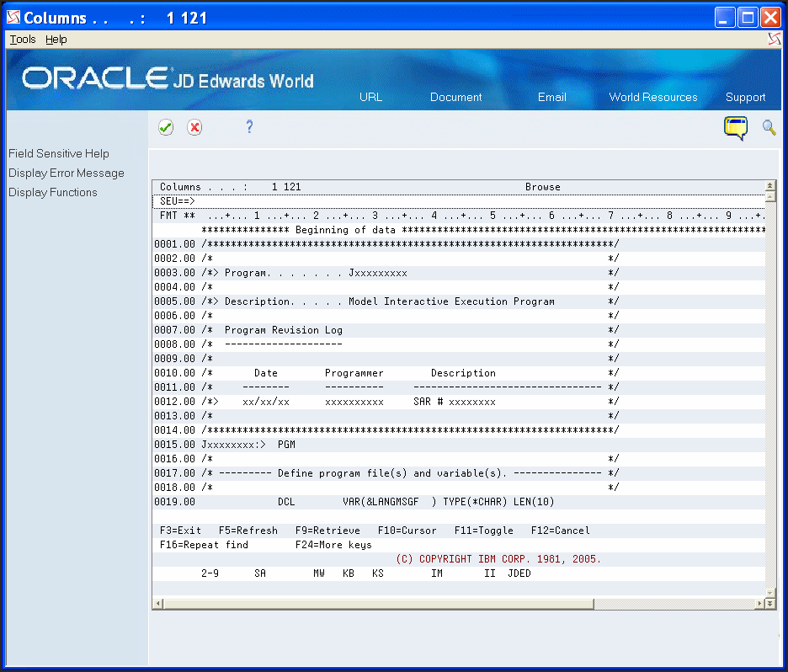Screen dimensions: 788x672
Task: Click the status bar KS indicator
Action: [x=378, y=573]
